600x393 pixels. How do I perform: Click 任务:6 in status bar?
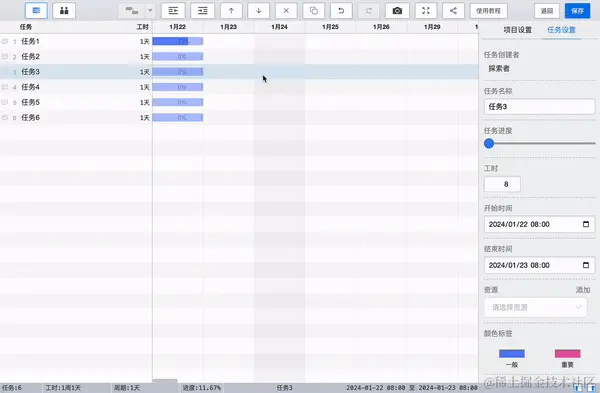tap(12, 388)
